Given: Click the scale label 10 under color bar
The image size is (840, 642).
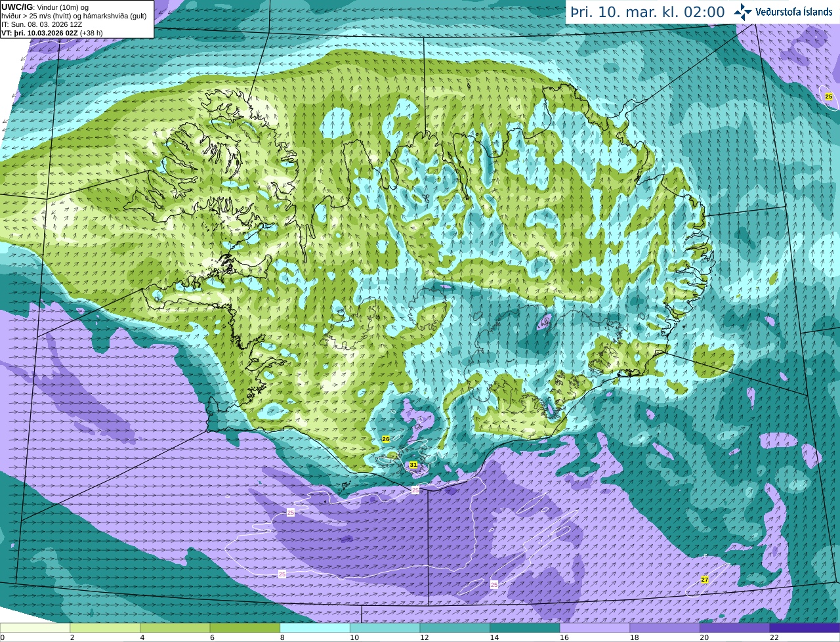Looking at the screenshot, I should click(354, 637).
